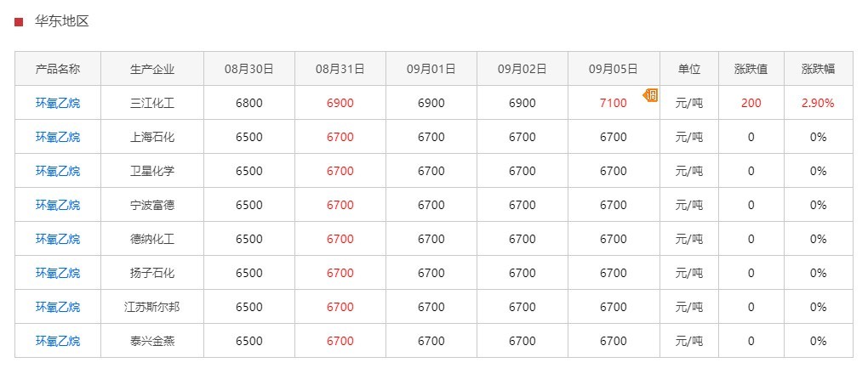Open 环氧乙烷 link for 宁波富德
Image resolution: width=868 pixels, height=374 pixels.
pyautogui.click(x=58, y=205)
